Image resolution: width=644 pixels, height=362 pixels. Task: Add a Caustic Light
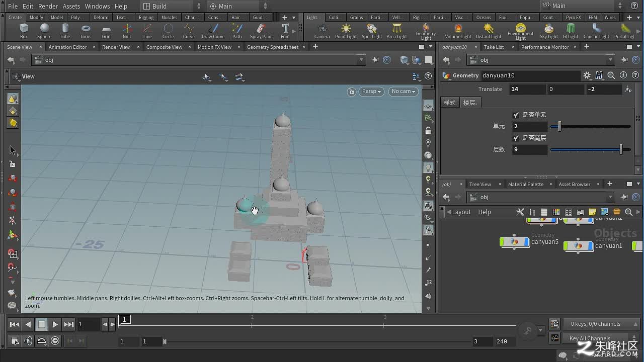click(596, 31)
